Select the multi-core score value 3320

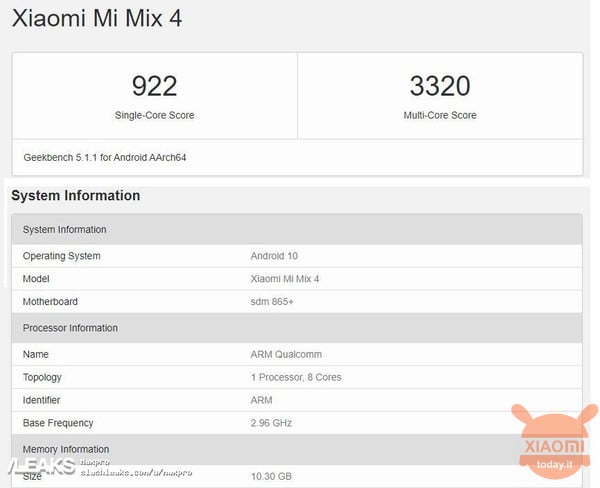440,86
